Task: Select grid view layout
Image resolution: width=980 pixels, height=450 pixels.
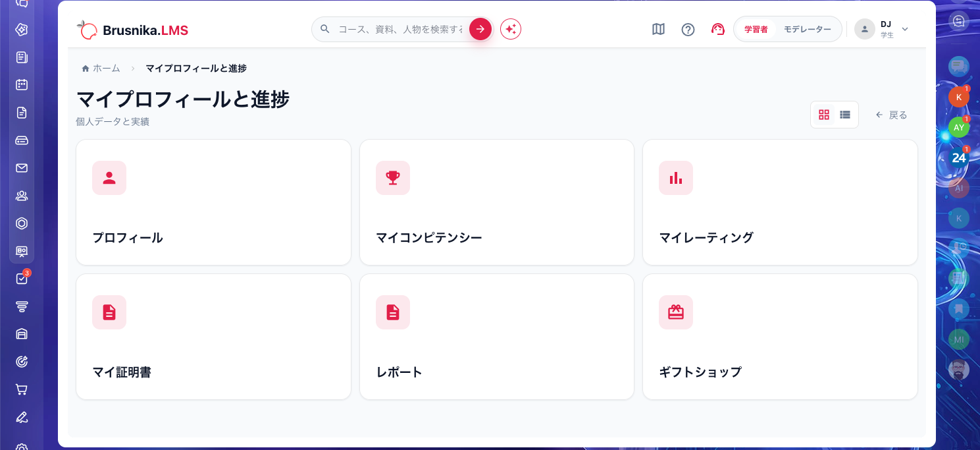Action: click(824, 115)
